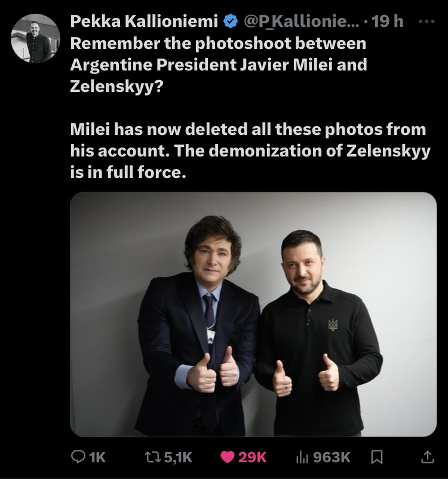Click the share upload-arrow icon
The image size is (448, 479).
426,457
